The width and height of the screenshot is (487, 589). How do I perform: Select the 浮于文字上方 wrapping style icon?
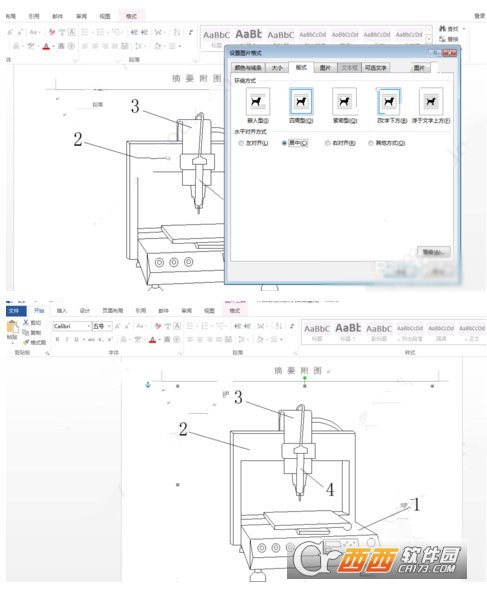coord(431,101)
